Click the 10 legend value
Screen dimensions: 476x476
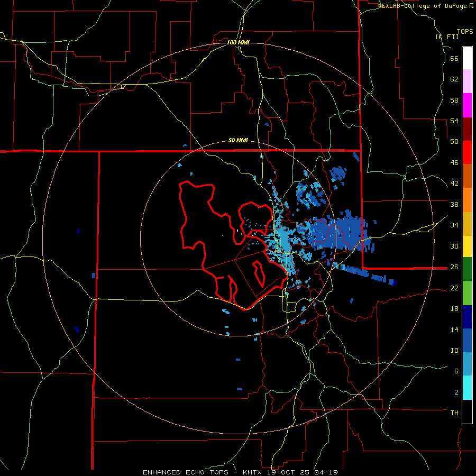(454, 350)
